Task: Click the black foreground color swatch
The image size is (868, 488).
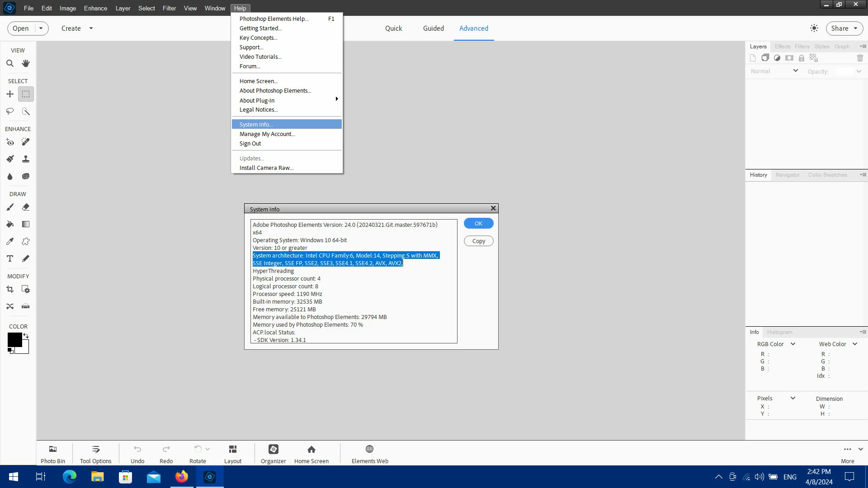Action: [14, 339]
